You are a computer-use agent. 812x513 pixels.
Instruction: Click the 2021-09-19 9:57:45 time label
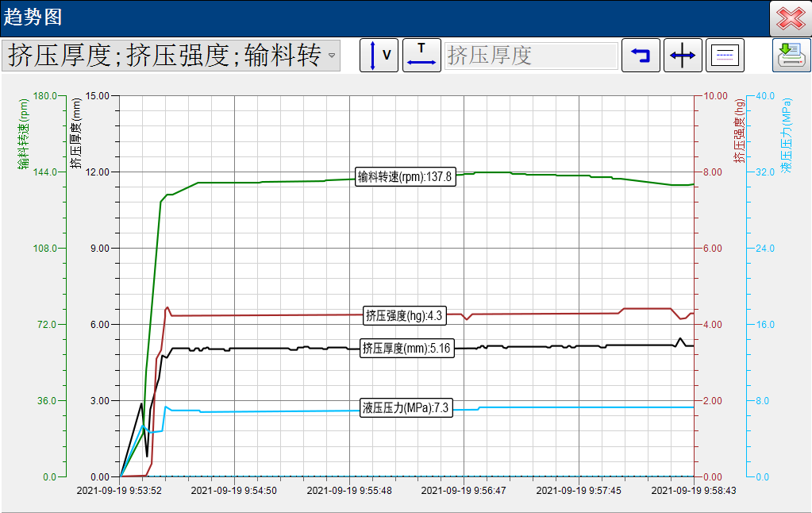(x=579, y=490)
